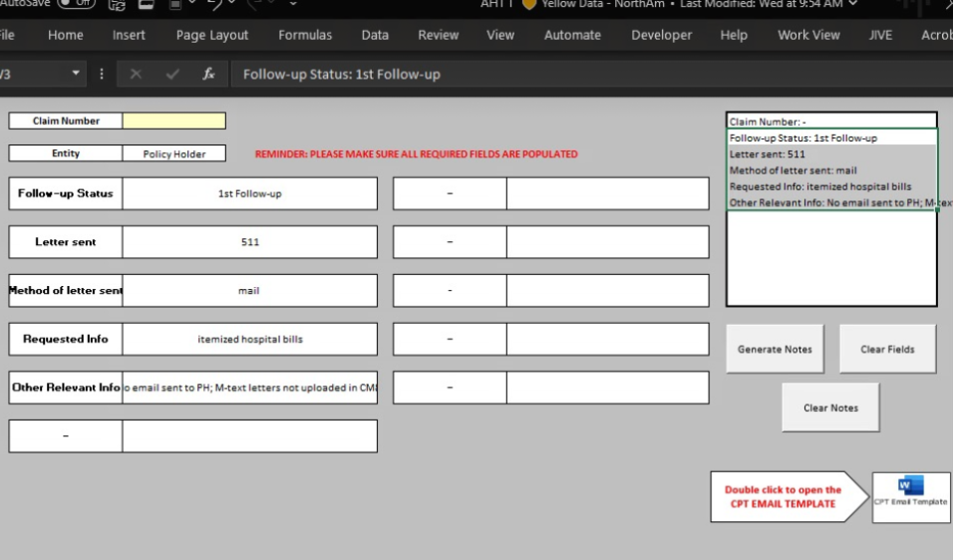Click the red REMINDER required fields text
The image size is (953, 560).
click(417, 154)
